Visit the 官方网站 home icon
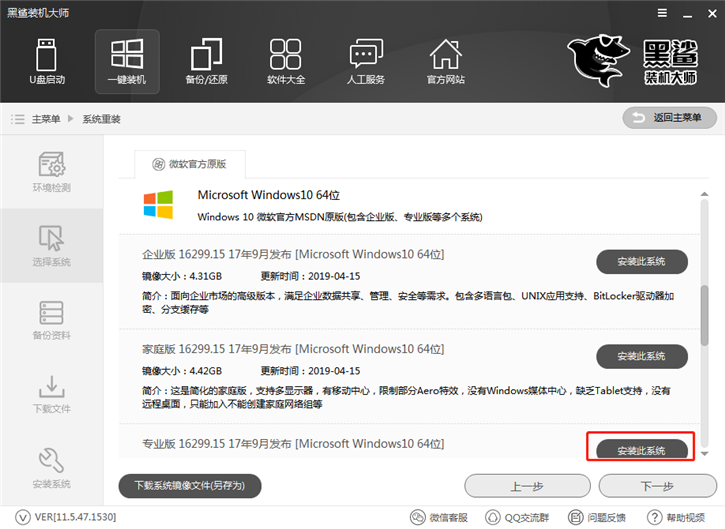Screen dimensions: 725x529 tap(445, 62)
